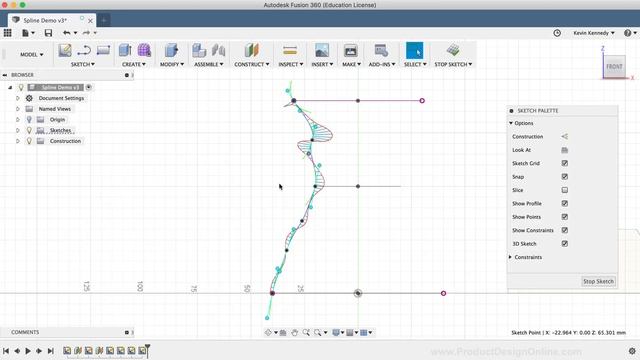Screen dimensions: 640x360
Task: Click the Create Form purple icon
Action: pyautogui.click(x=144, y=51)
